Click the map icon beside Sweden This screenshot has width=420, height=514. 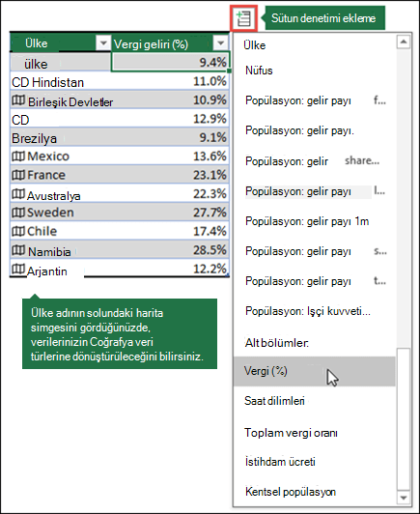coord(18,213)
